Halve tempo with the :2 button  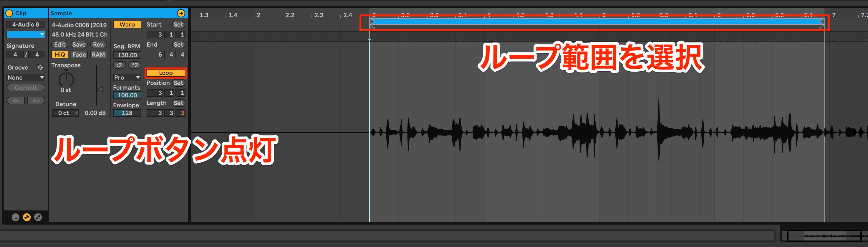click(x=119, y=65)
